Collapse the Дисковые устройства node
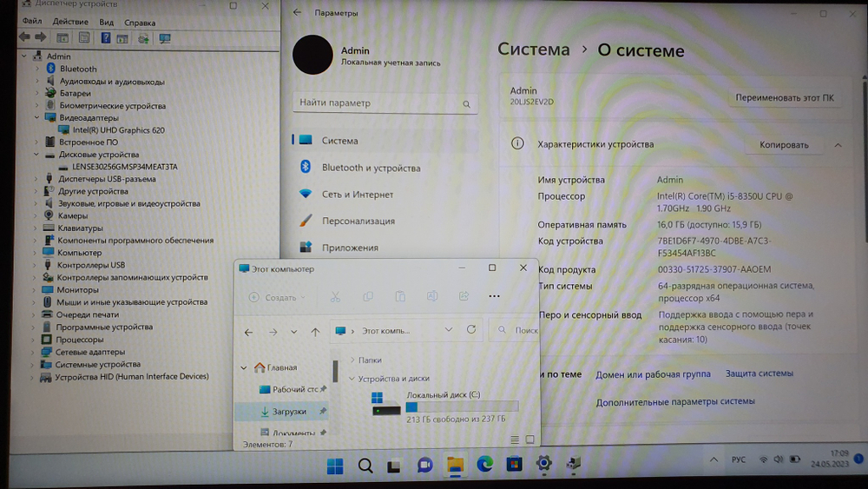Viewport: 868px width, 489px height. [x=36, y=155]
